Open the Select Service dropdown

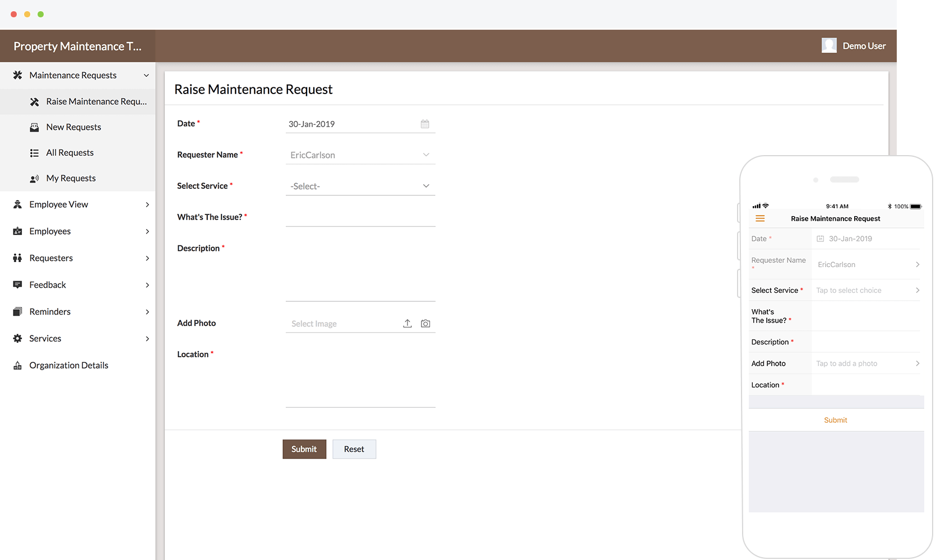tap(360, 186)
